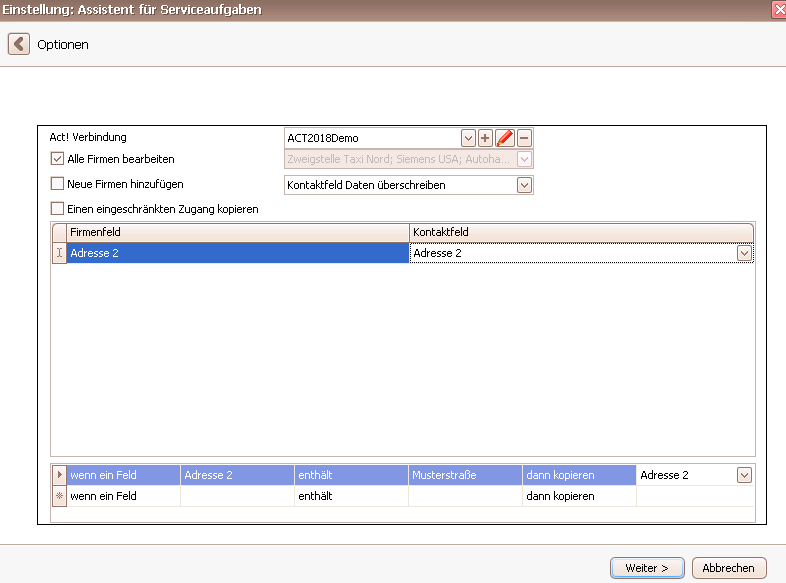786x583 pixels.
Task: Click the Abbrechen button
Action: point(729,568)
